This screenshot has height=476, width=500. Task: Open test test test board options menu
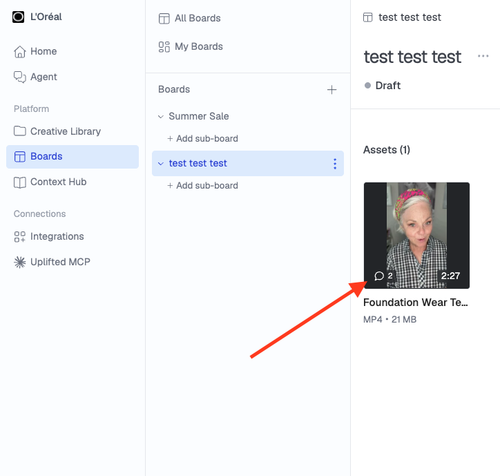[335, 164]
